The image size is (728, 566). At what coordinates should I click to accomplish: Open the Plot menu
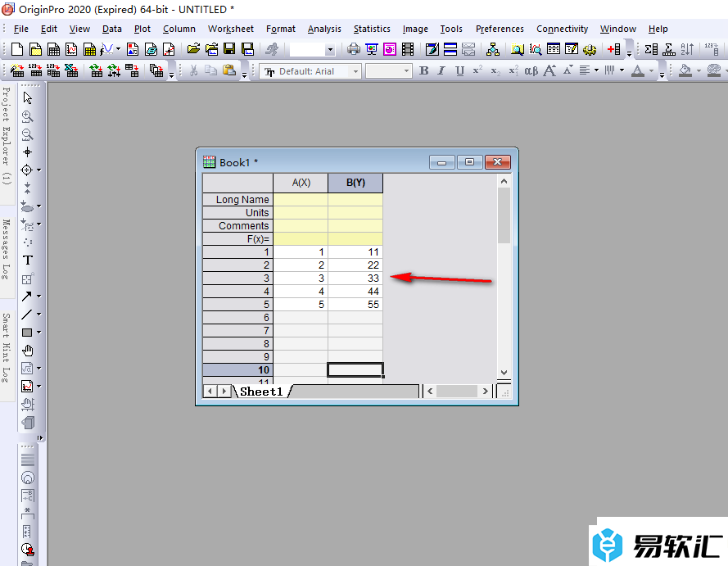pyautogui.click(x=142, y=29)
